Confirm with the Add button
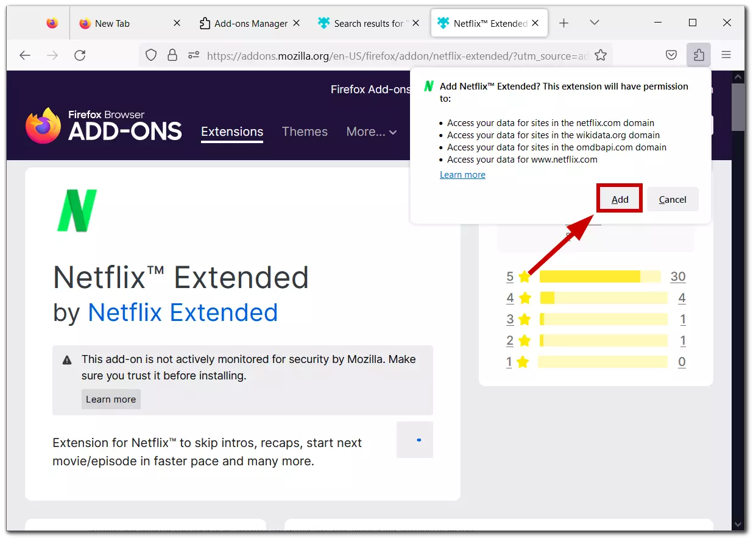756x542 pixels. [x=620, y=199]
